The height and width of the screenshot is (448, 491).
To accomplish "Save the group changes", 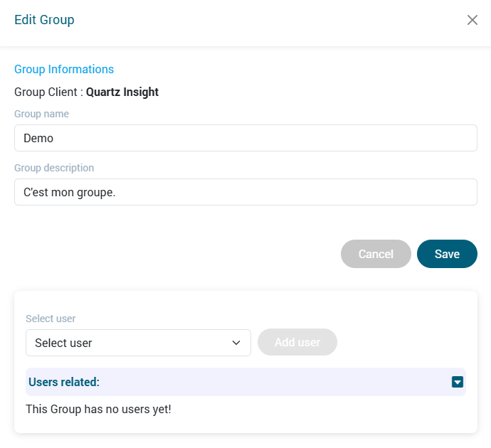I will [447, 254].
